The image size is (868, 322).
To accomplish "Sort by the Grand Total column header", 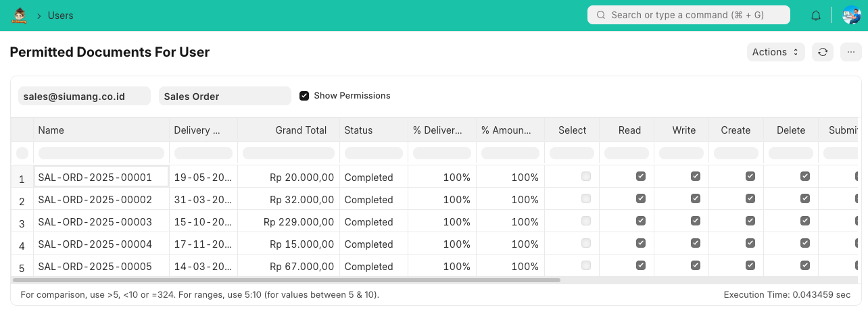I will tap(301, 130).
